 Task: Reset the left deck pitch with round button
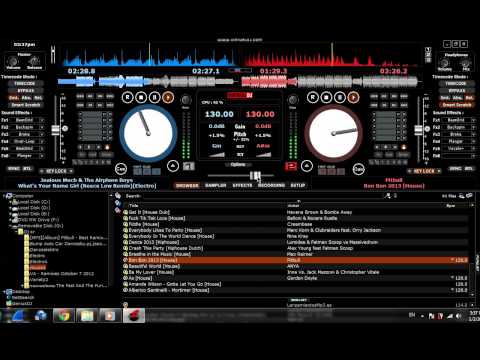[x=65, y=128]
